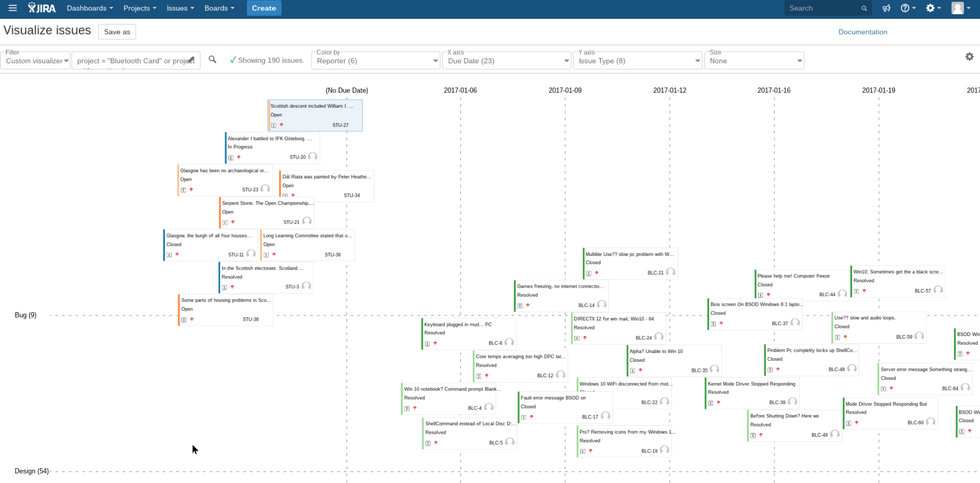Run the filter search magnifier icon
This screenshot has height=483, width=980.
(x=212, y=59)
